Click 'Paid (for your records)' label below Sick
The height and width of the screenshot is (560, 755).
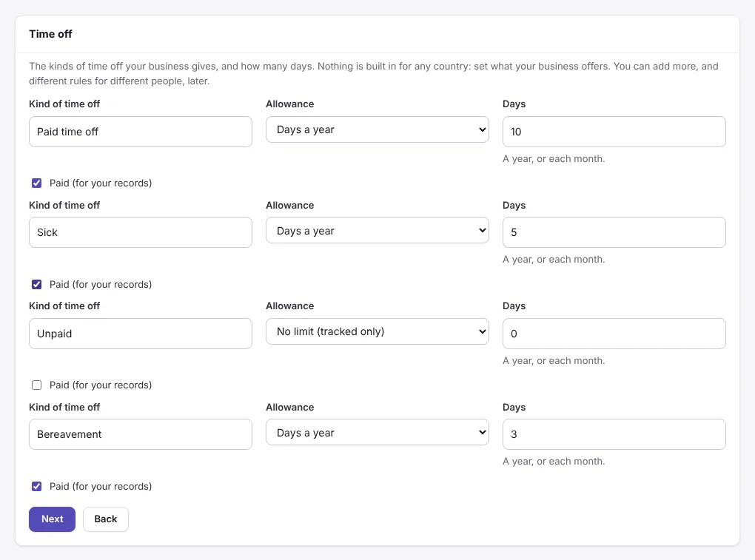click(101, 284)
